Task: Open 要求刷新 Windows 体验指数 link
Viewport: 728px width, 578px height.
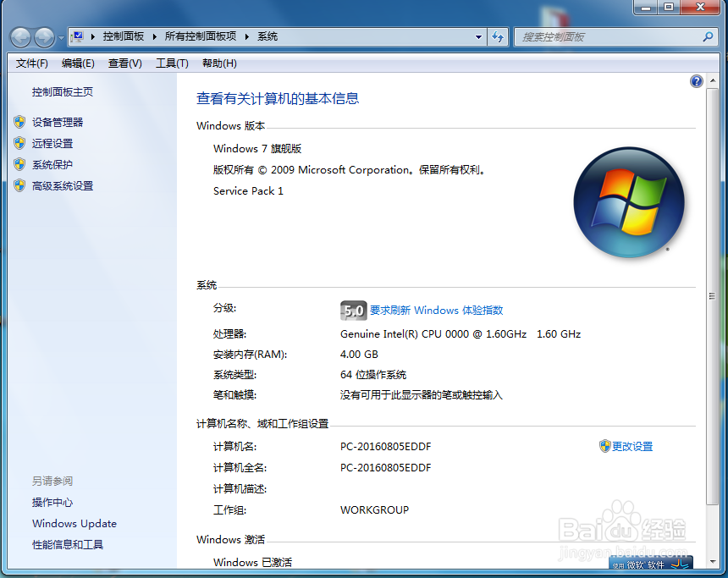Action: [437, 310]
